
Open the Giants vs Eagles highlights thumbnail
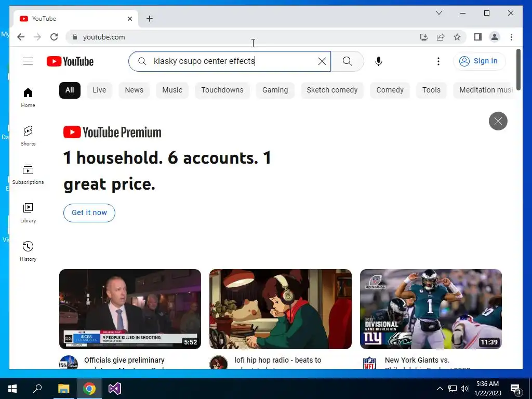pos(431,309)
